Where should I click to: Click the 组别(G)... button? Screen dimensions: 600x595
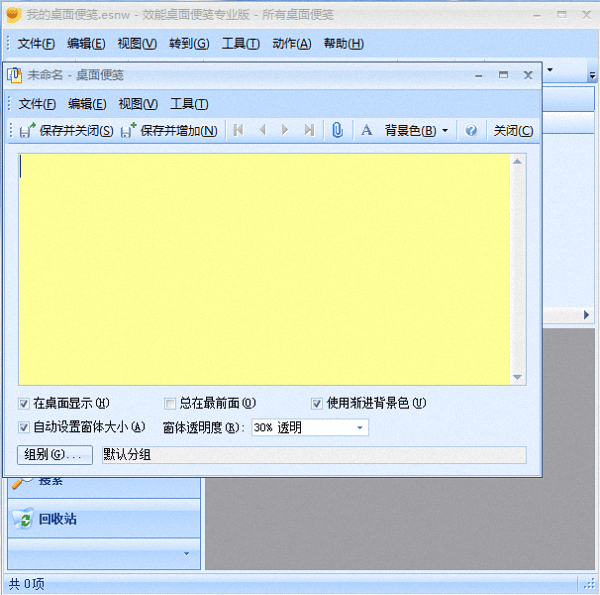pos(55,455)
